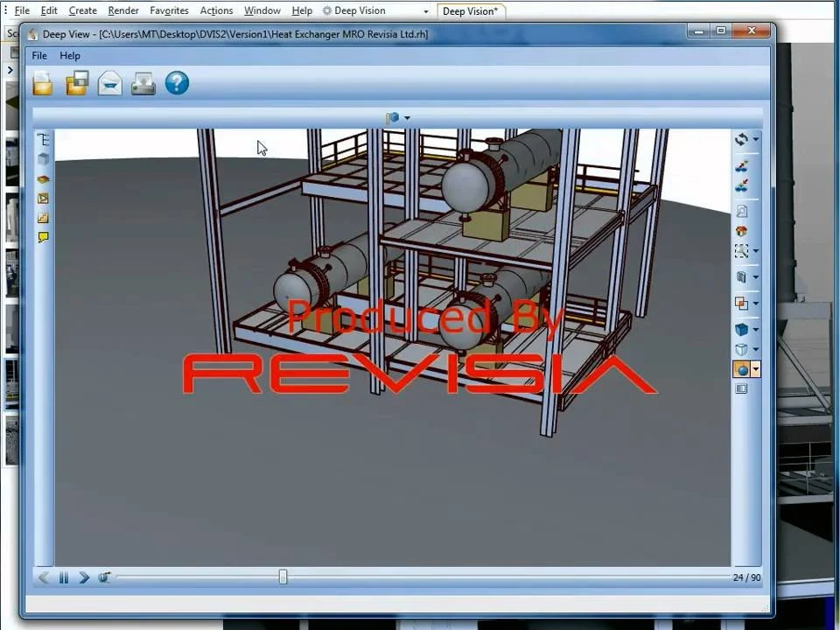Reset to home view house icon
840x630 pixels.
[741, 231]
